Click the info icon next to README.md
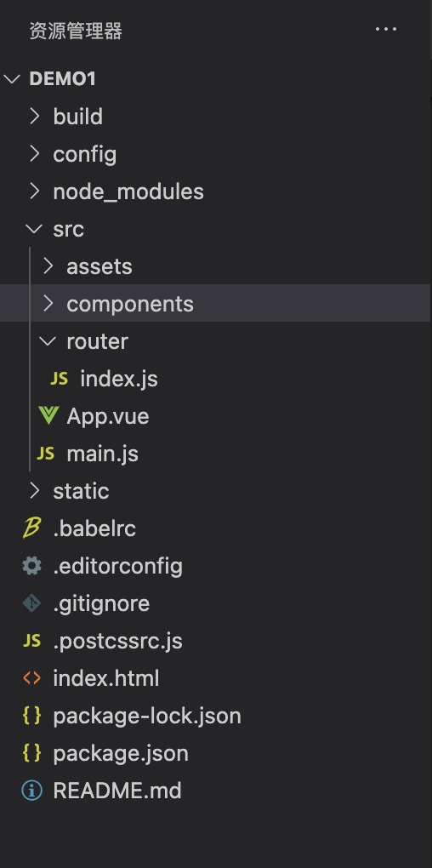 [x=31, y=791]
